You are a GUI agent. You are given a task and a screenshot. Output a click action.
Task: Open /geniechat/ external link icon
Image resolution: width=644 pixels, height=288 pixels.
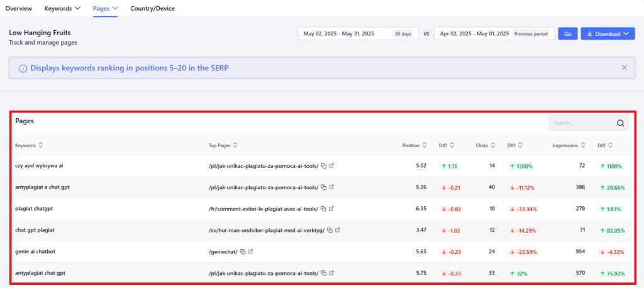click(x=251, y=252)
